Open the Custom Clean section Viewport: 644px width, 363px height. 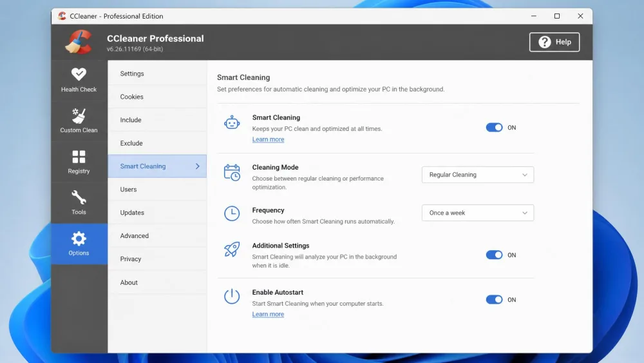point(79,121)
